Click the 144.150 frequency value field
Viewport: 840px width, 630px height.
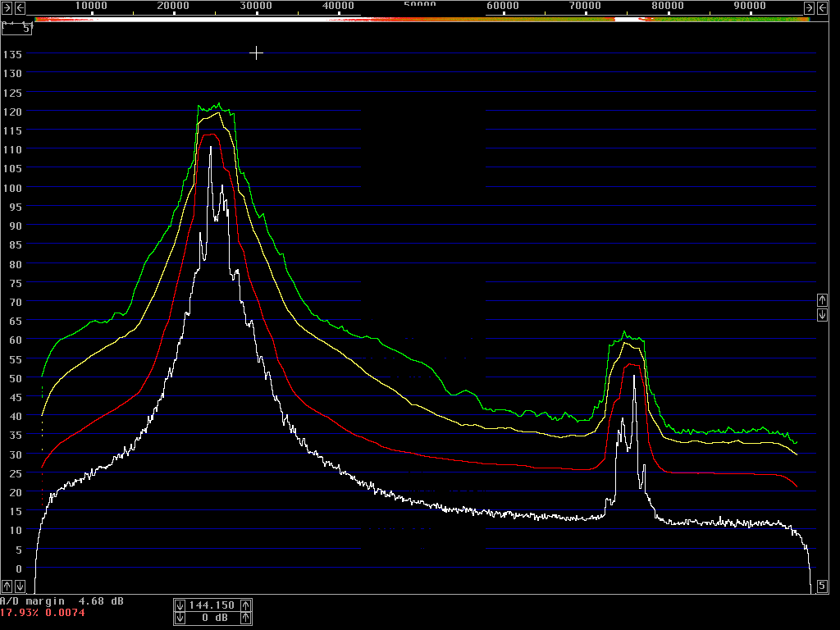212,605
